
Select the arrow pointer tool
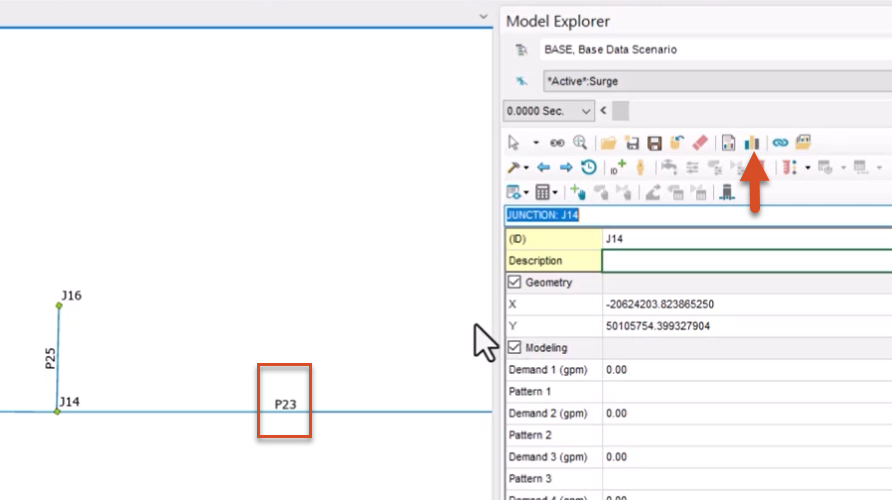tap(514, 143)
